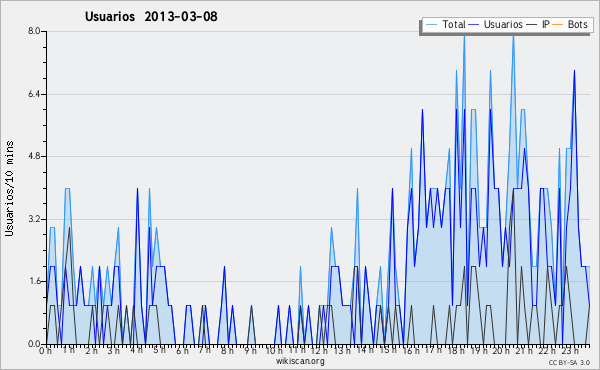
Task: Click the x-axis label '4 h'
Action: click(x=136, y=350)
